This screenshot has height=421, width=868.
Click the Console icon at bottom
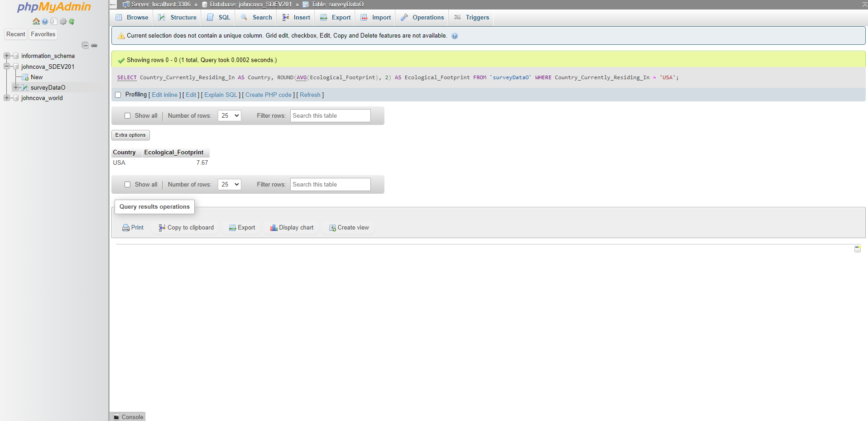pos(116,417)
